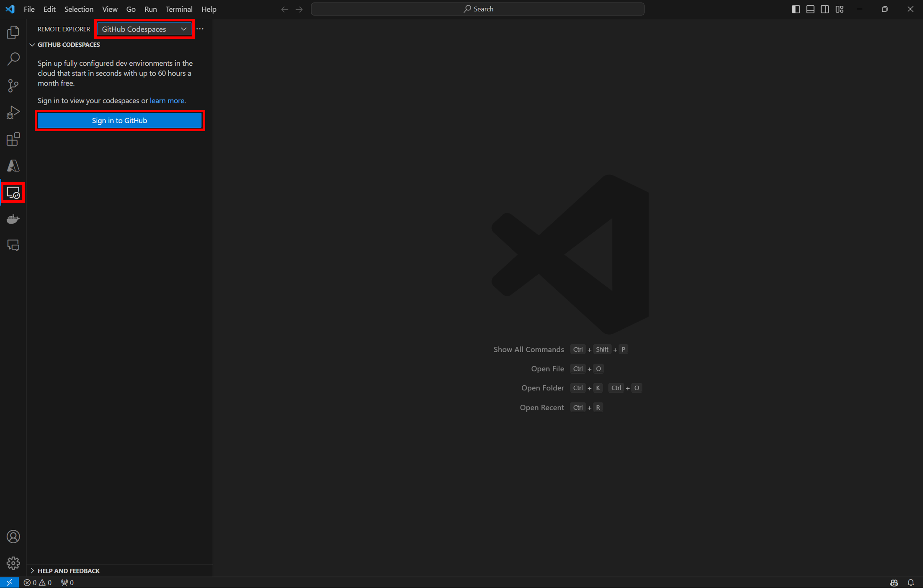This screenshot has width=923, height=588.
Task: Click the Search bar at the top
Action: (x=477, y=8)
